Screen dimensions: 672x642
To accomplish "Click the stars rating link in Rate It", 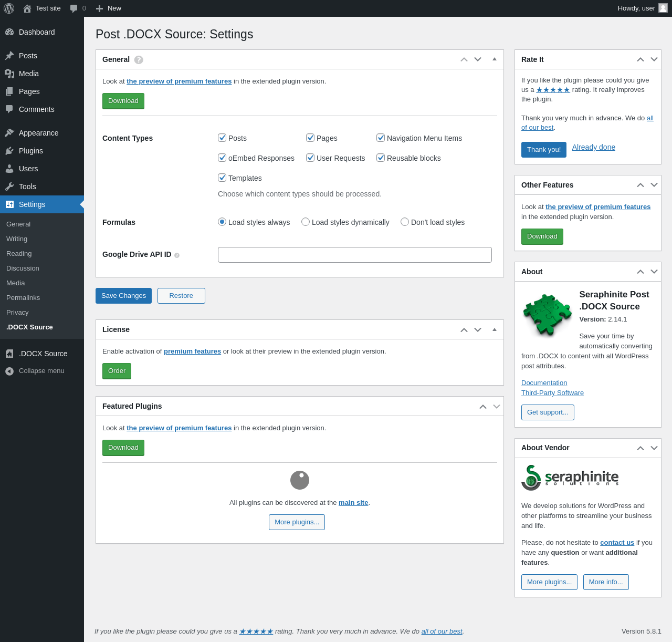I will pos(553,90).
